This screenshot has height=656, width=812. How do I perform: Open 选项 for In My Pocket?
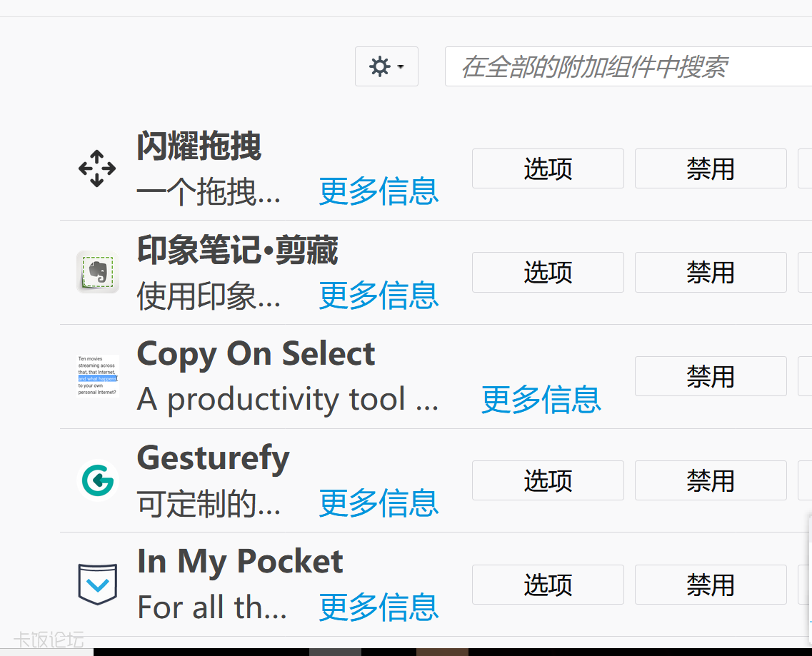pos(548,585)
